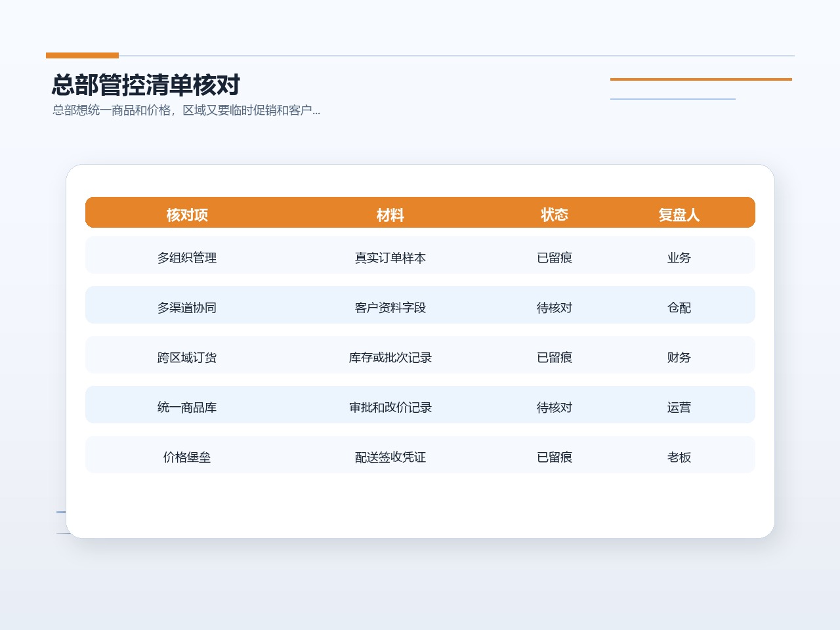The image size is (840, 630).
Task: Click the 库存或批次记录 material cell
Action: point(390,358)
